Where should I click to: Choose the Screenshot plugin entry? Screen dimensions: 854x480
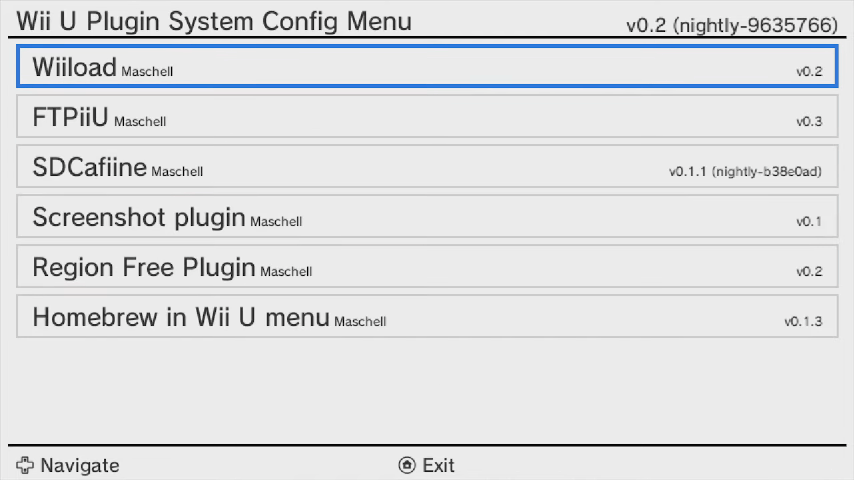427,217
